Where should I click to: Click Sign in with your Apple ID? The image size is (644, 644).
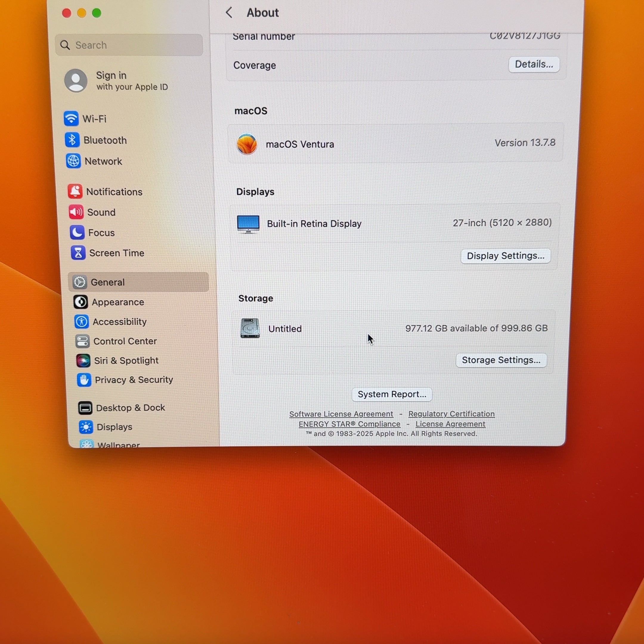[x=132, y=81]
